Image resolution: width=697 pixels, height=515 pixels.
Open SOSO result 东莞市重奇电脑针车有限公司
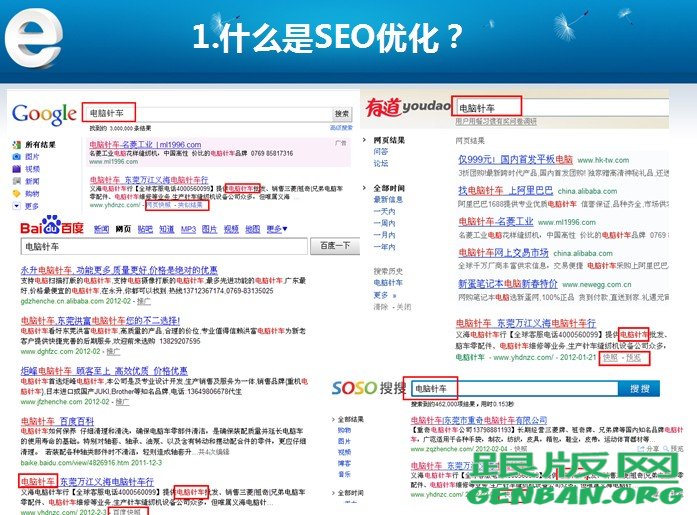479,420
